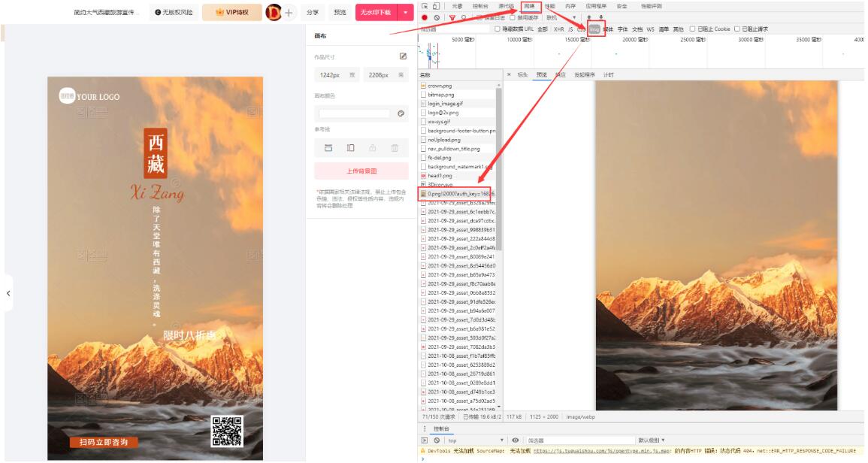The height and width of the screenshot is (463, 868).
Task: Check the 隐藏数据 URL checkbox
Action: (x=497, y=29)
